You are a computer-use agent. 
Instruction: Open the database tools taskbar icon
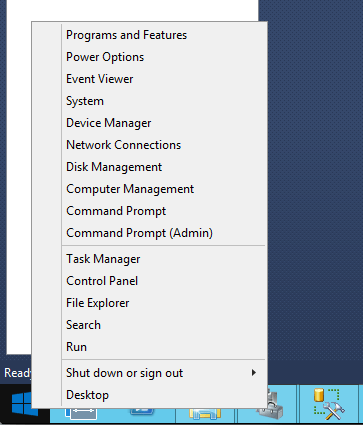point(330,404)
